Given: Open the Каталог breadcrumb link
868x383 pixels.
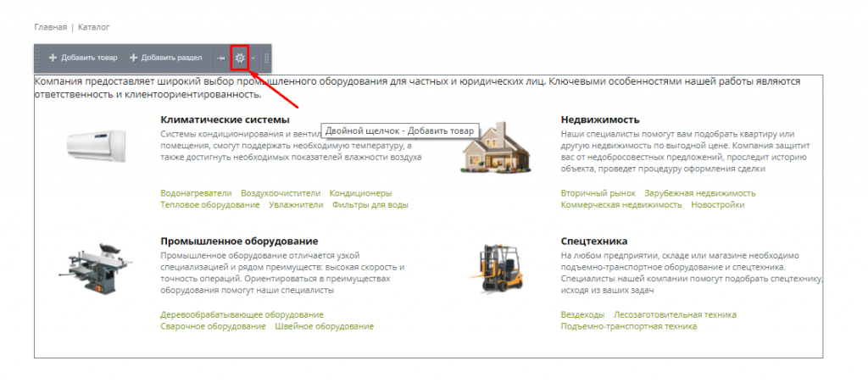Looking at the screenshot, I should (93, 26).
